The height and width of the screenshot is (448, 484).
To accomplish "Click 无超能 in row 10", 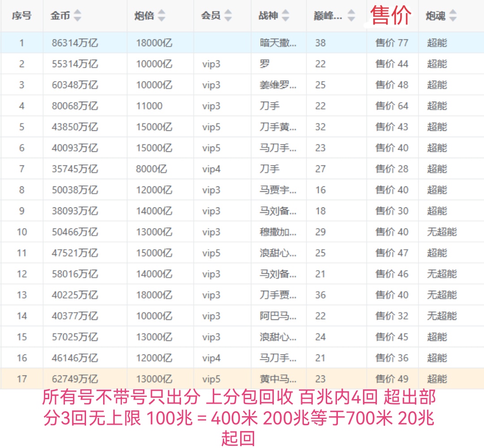I will (x=441, y=232).
